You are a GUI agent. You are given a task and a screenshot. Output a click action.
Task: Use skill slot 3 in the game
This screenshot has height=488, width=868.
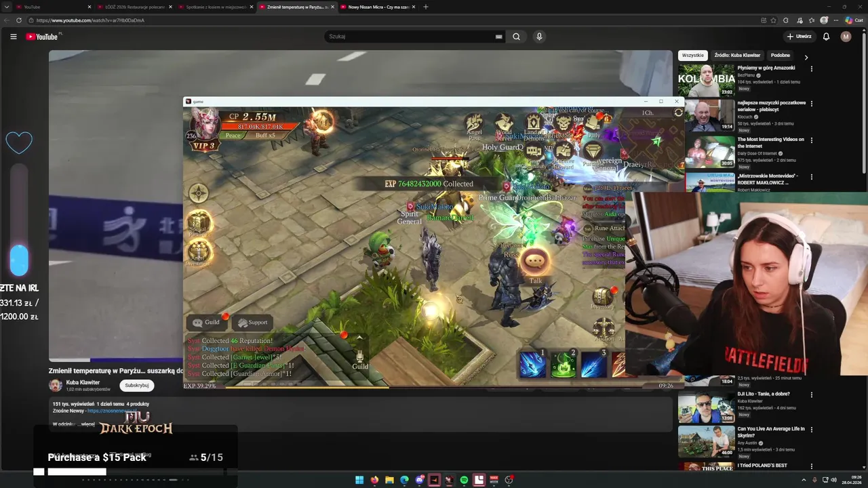(x=593, y=364)
